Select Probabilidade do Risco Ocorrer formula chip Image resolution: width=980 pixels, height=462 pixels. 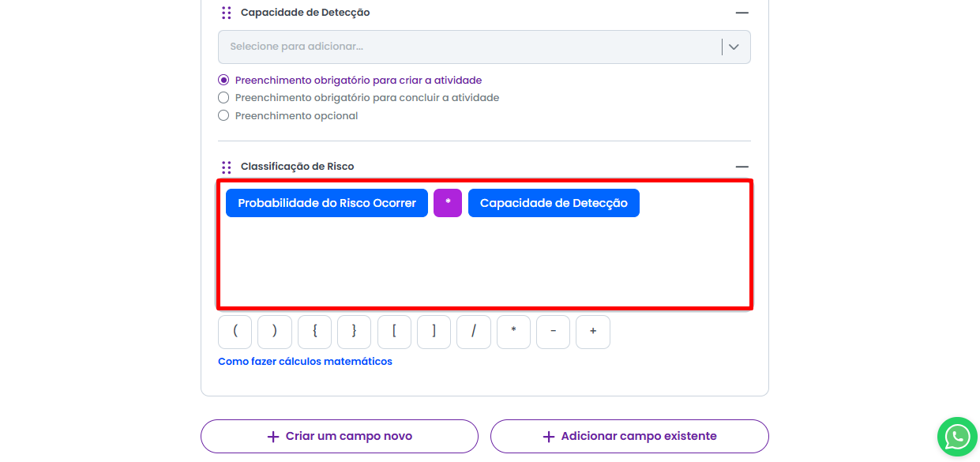pyautogui.click(x=327, y=203)
